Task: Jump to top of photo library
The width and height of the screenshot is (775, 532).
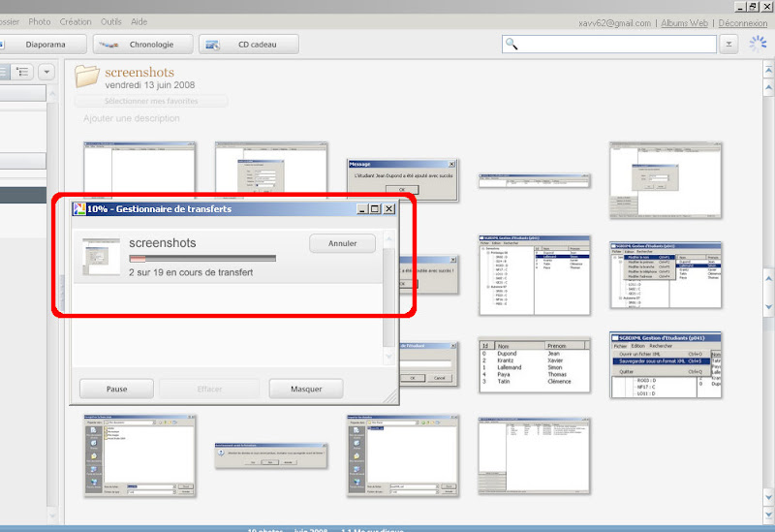Action: click(x=768, y=70)
